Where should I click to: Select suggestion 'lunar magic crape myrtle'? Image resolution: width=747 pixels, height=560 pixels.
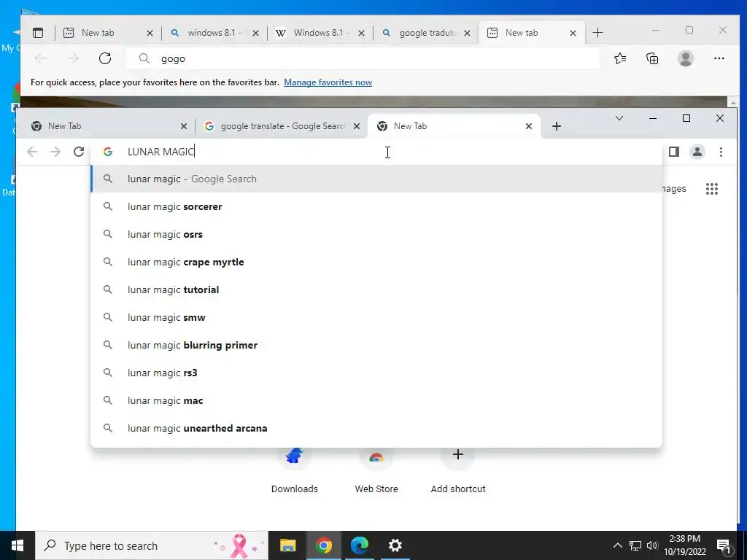tap(376, 262)
